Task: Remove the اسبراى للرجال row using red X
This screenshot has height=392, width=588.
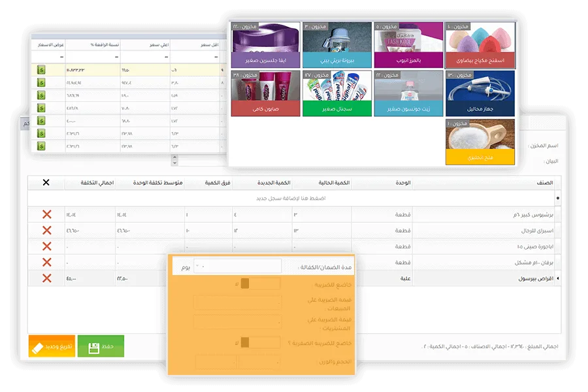Action: pos(46,230)
